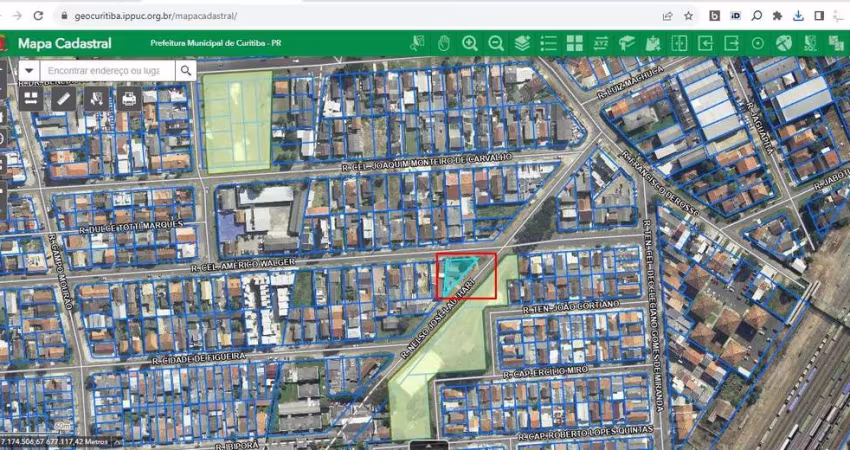The height and width of the screenshot is (450, 850).
Task: Open the add layers stack tool
Action: (522, 43)
